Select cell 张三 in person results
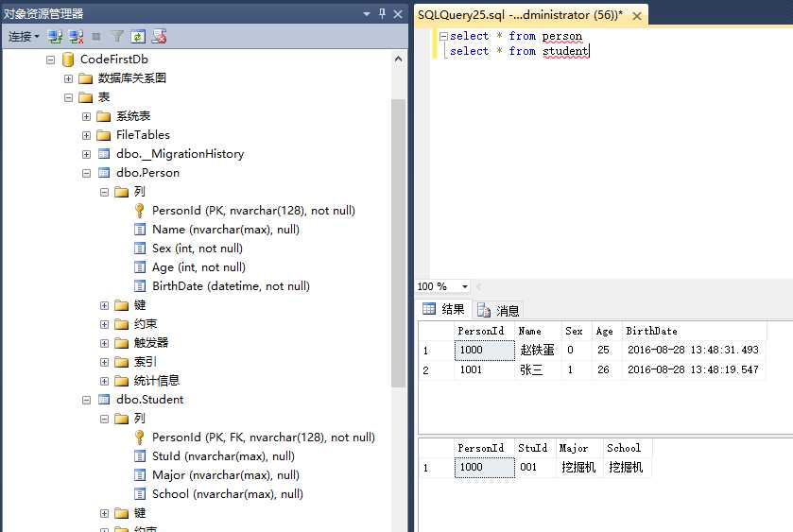 point(538,369)
